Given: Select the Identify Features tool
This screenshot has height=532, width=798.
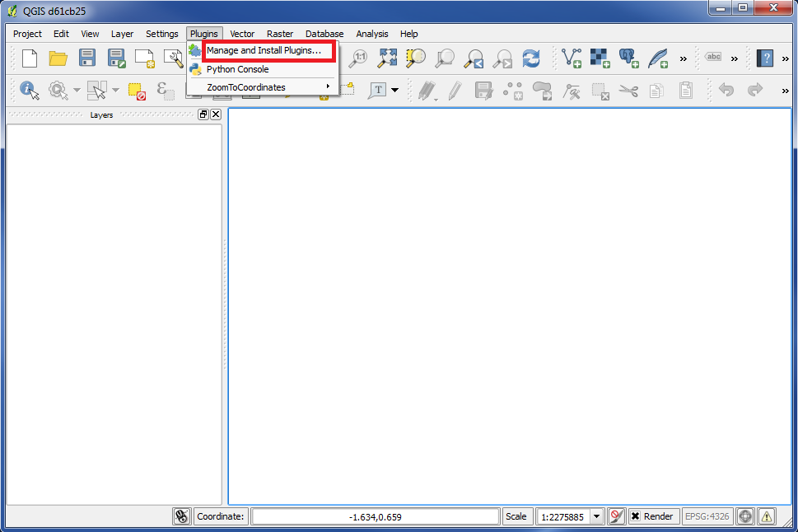Looking at the screenshot, I should point(30,90).
